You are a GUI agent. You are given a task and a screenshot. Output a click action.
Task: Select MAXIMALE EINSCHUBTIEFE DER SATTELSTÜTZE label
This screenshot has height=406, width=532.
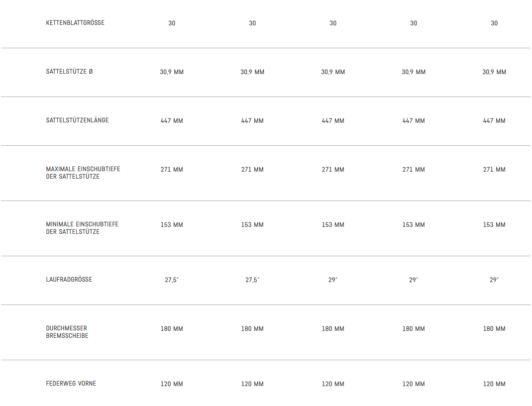click(x=83, y=173)
